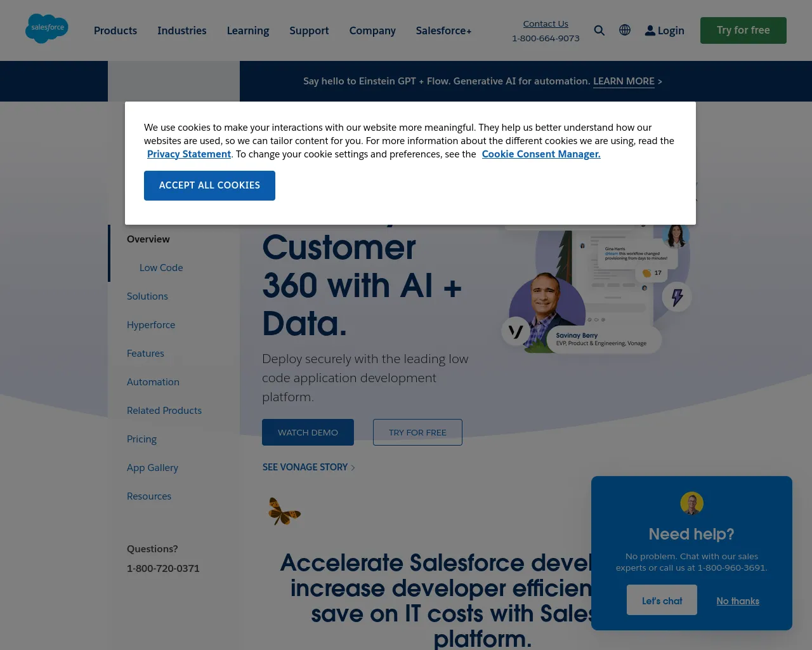
Task: Go to Low Code in sidebar
Action: 161,268
